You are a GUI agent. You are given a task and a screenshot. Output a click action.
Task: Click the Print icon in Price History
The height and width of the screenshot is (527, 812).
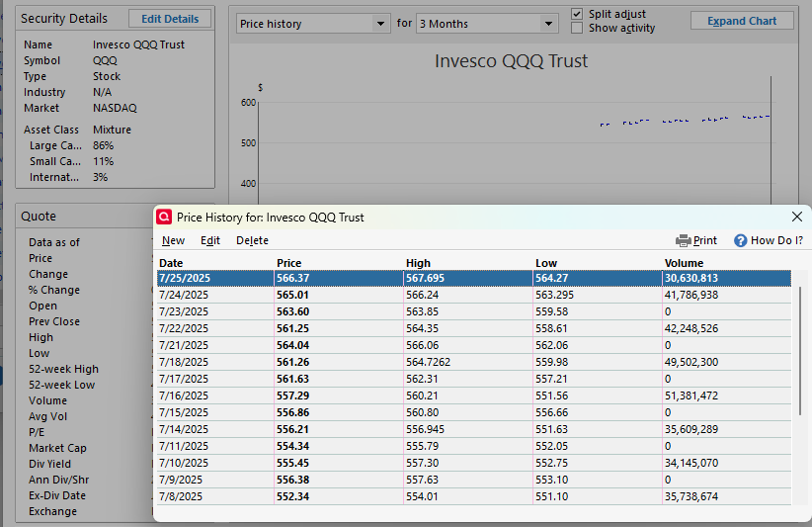coord(683,240)
